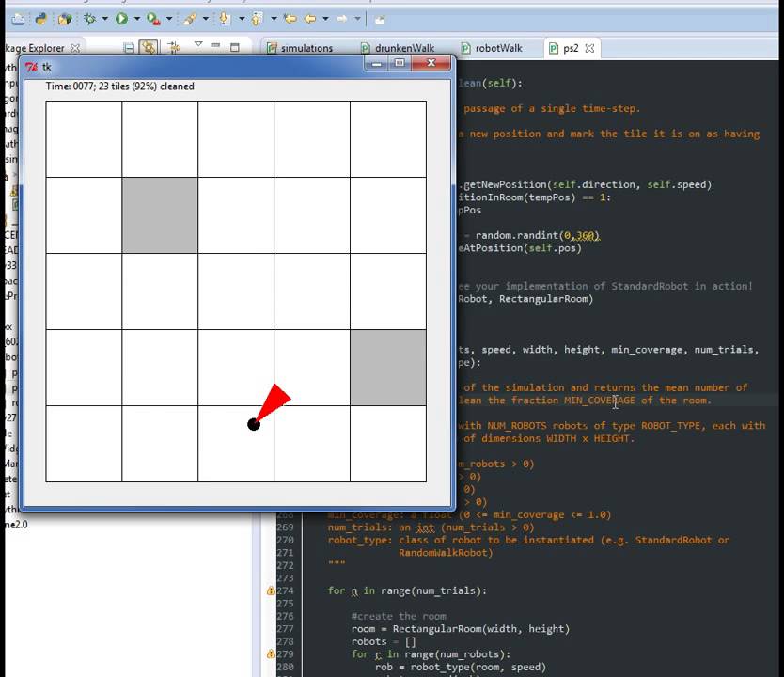Click 'MIN_COVERAGE' in the docstring
This screenshot has height=677, width=784.
coord(600,401)
